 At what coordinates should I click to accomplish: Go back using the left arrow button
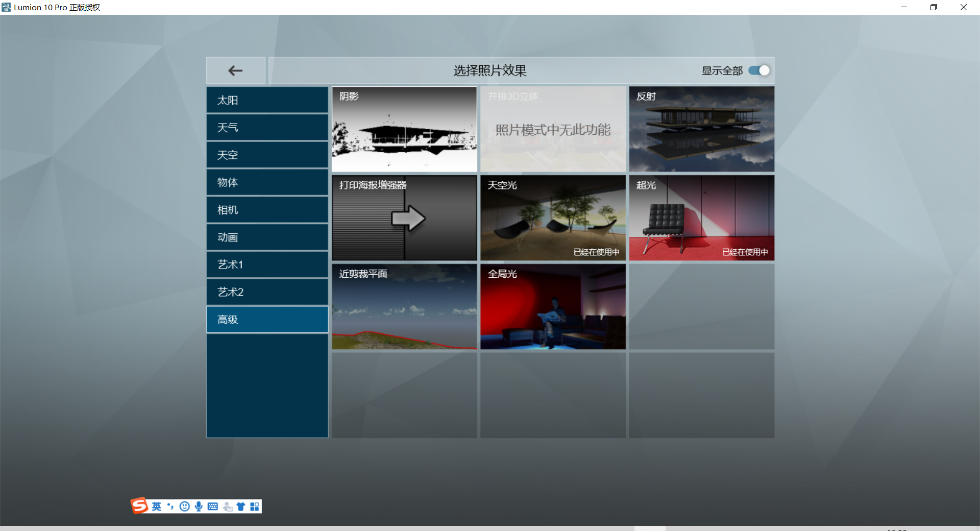coord(235,70)
